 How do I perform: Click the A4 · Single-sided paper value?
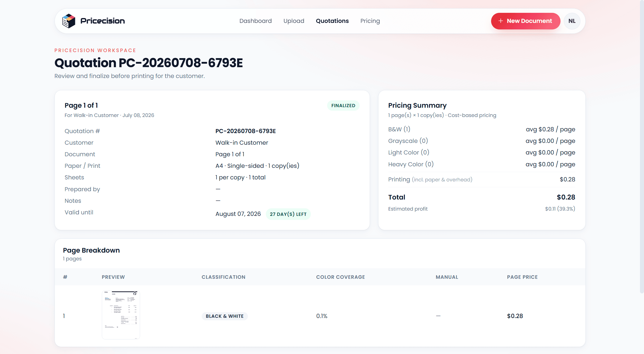click(x=257, y=166)
